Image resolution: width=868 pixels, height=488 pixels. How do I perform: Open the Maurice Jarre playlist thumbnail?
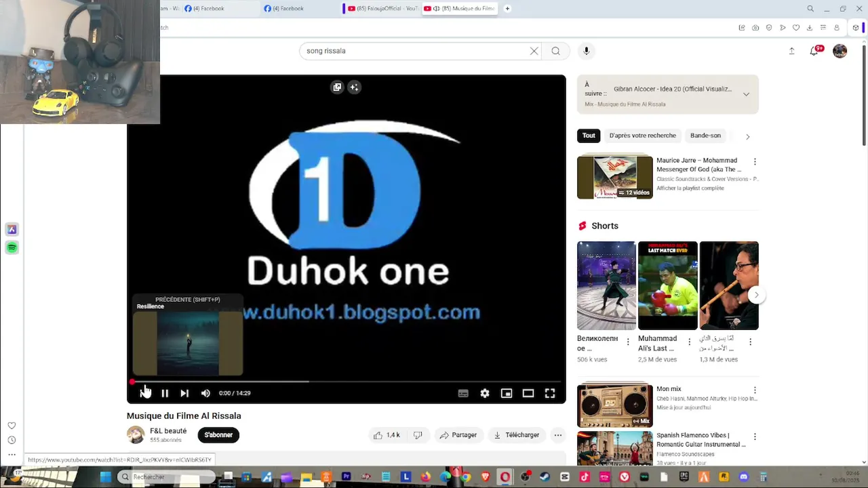pyautogui.click(x=615, y=178)
